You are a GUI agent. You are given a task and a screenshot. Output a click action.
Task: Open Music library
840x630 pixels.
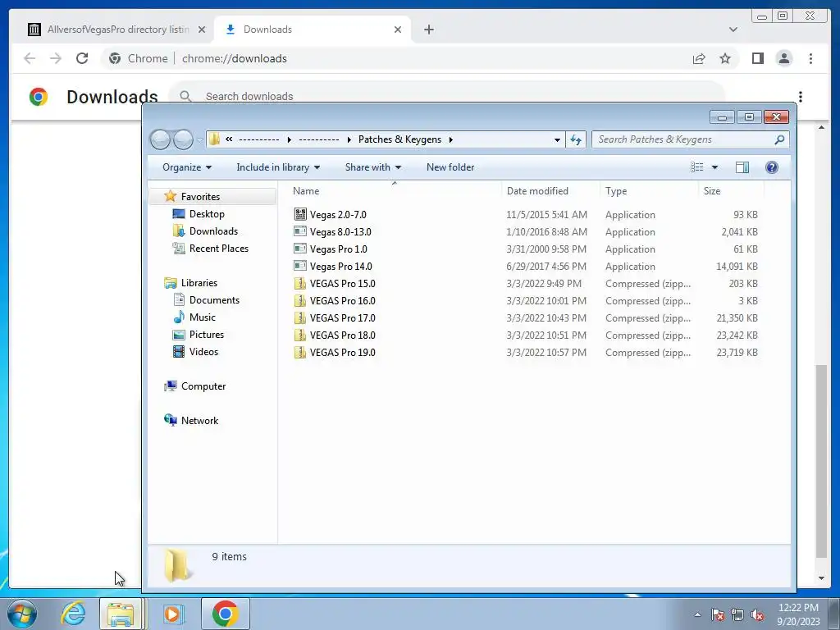pos(202,317)
